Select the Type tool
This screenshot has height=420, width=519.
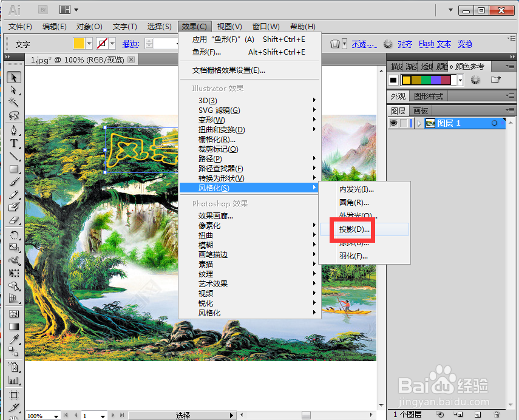click(x=13, y=143)
